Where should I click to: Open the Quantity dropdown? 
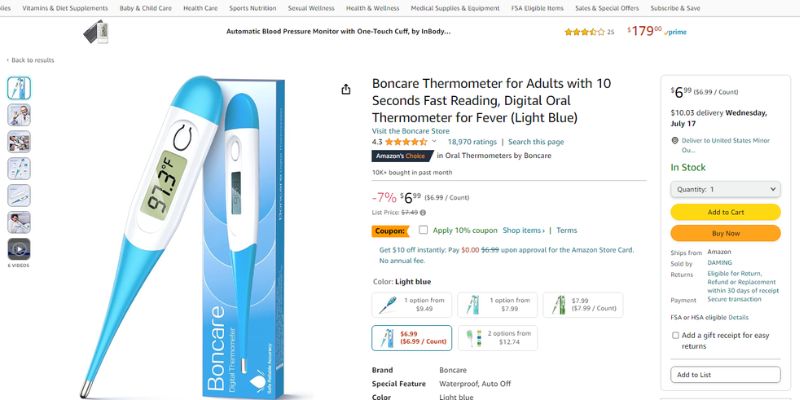pos(725,189)
